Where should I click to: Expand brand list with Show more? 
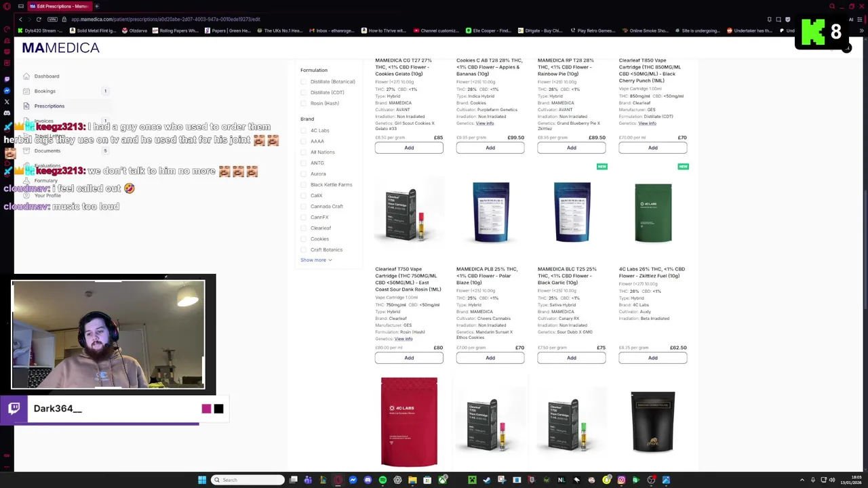pyautogui.click(x=316, y=260)
